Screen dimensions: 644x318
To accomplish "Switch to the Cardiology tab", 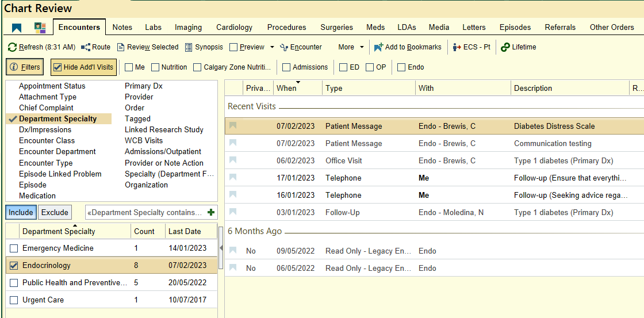I will (x=234, y=28).
